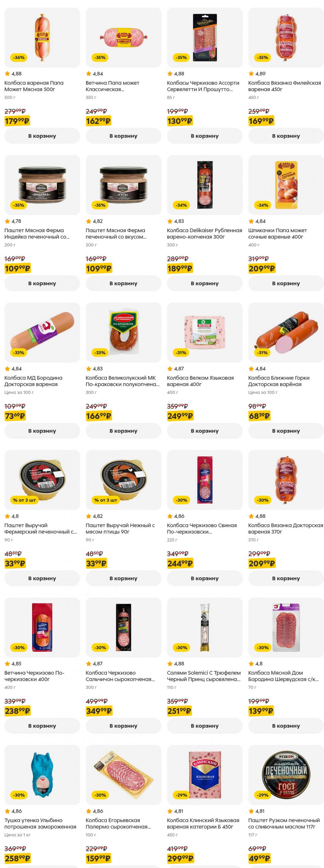Click the -29% badge on Паштет Рузком tin

click(x=263, y=795)
